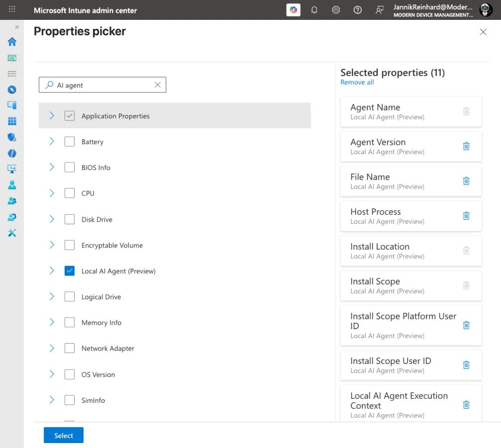Check the SimInfo checkbox
The image size is (501, 448).
(x=70, y=400)
